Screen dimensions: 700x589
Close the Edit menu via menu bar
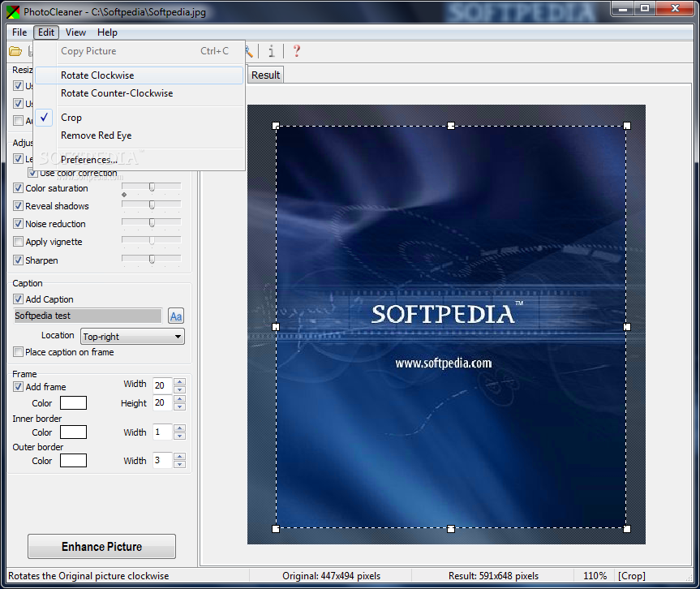(x=46, y=32)
